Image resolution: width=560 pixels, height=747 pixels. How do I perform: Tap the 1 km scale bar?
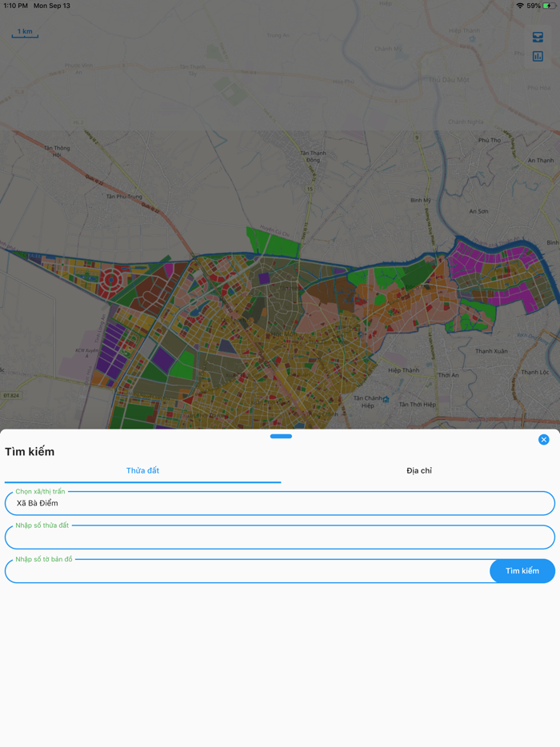point(25,33)
